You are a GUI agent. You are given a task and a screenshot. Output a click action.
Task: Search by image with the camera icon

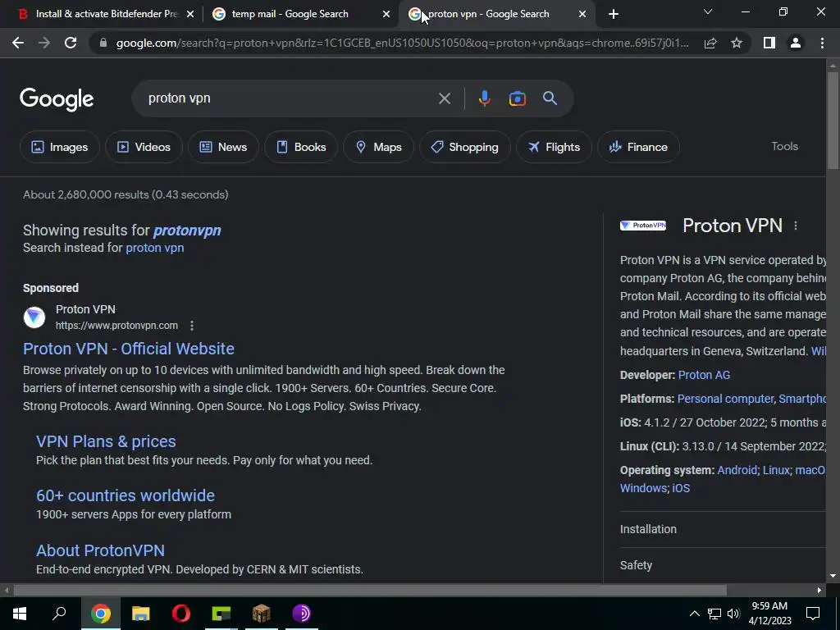(x=517, y=98)
